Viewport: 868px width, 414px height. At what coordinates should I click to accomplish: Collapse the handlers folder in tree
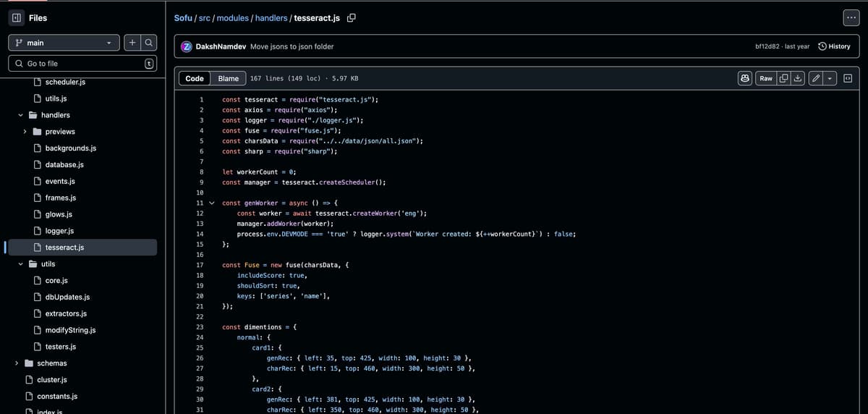[21, 115]
